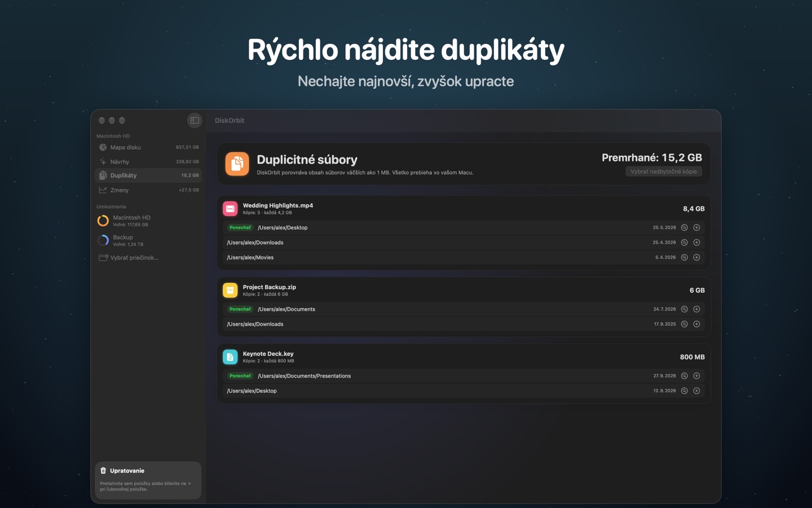Click Vybrať priečinok… folder chooser

129,257
